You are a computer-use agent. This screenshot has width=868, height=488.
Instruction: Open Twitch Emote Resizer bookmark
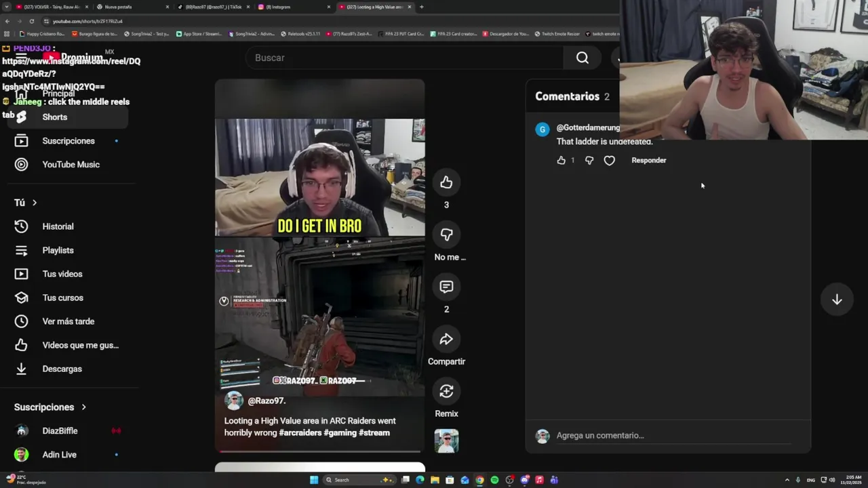coord(557,34)
